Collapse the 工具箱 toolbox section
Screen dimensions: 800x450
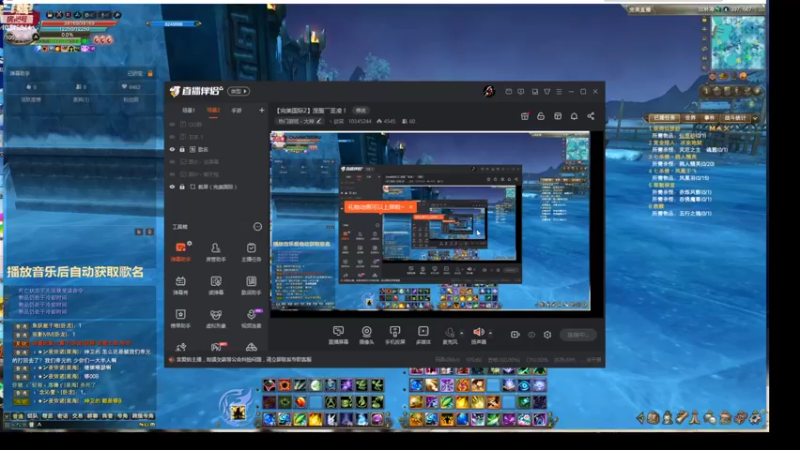tap(258, 227)
